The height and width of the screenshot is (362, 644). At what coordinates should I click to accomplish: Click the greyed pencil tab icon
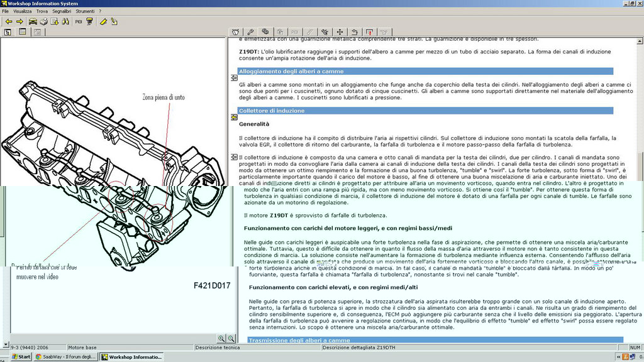pos(309,32)
